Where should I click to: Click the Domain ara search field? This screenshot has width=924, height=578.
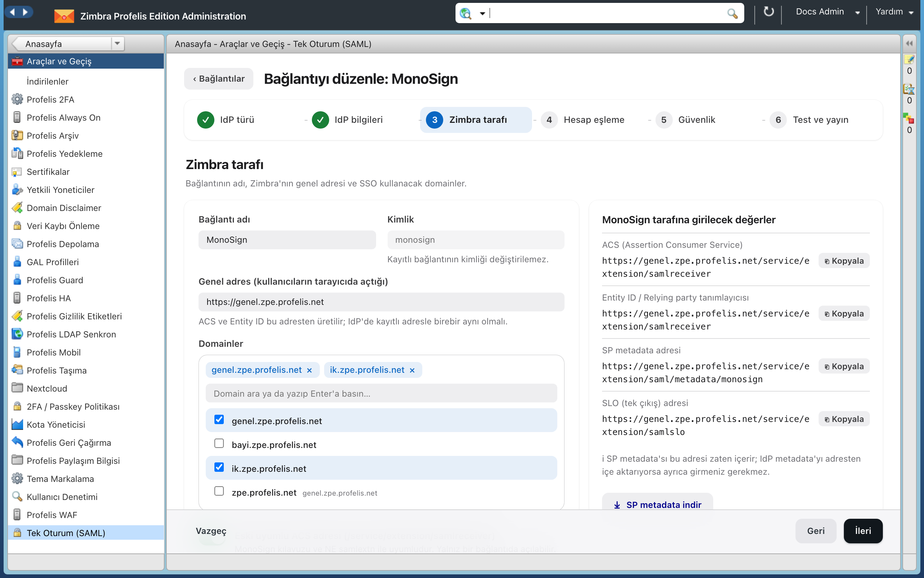pyautogui.click(x=381, y=393)
